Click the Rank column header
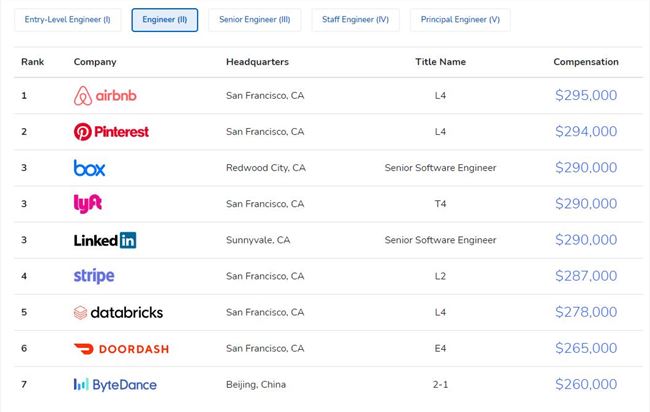The image size is (650, 412). [32, 62]
